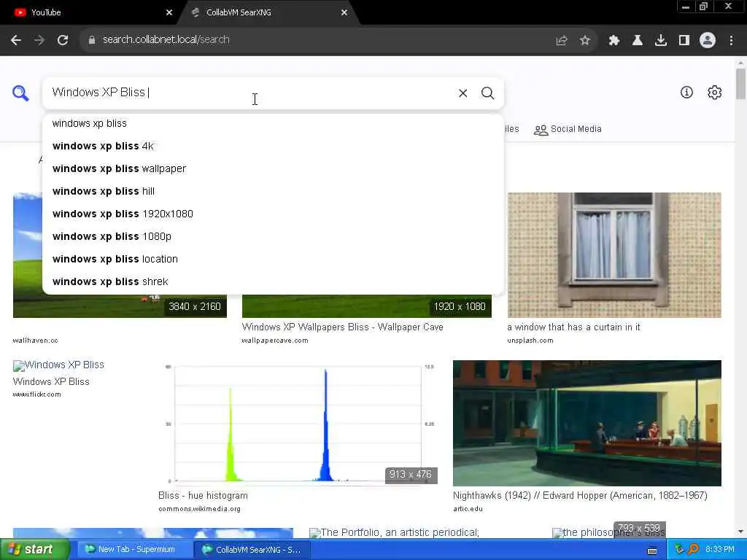Screen dimensions: 747x560
Task: Reload the current page
Action: (63, 40)
